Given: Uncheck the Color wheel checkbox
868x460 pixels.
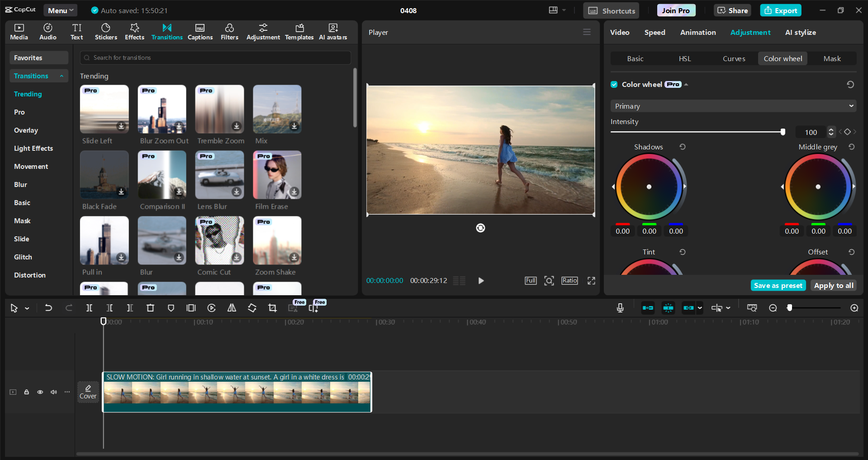Looking at the screenshot, I should coord(614,84).
